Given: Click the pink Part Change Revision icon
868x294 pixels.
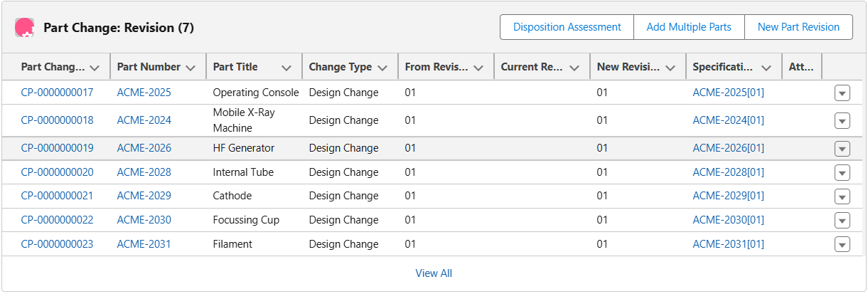Looking at the screenshot, I should point(25,28).
